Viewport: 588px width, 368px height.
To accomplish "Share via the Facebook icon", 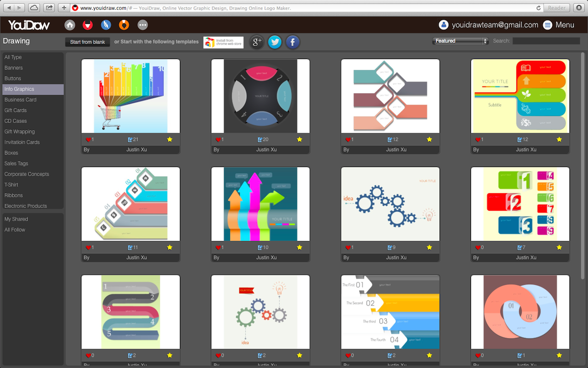I will (x=293, y=42).
